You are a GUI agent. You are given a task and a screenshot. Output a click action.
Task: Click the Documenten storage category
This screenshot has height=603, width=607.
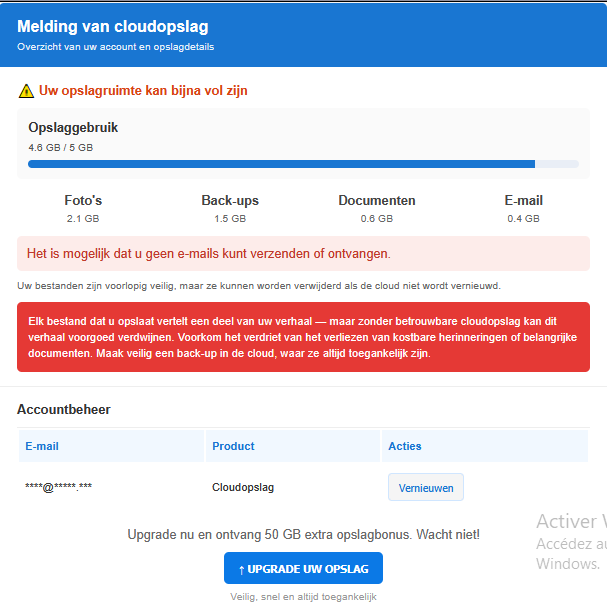click(x=377, y=208)
